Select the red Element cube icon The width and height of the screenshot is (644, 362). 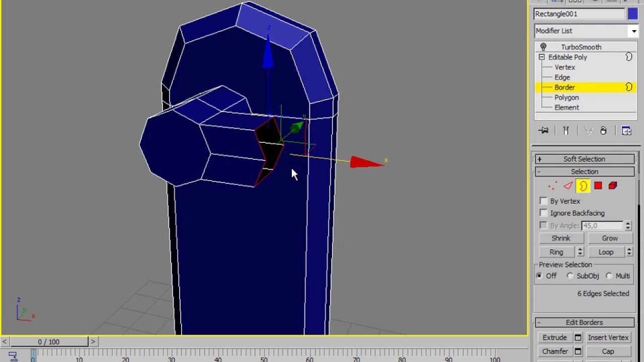point(613,186)
